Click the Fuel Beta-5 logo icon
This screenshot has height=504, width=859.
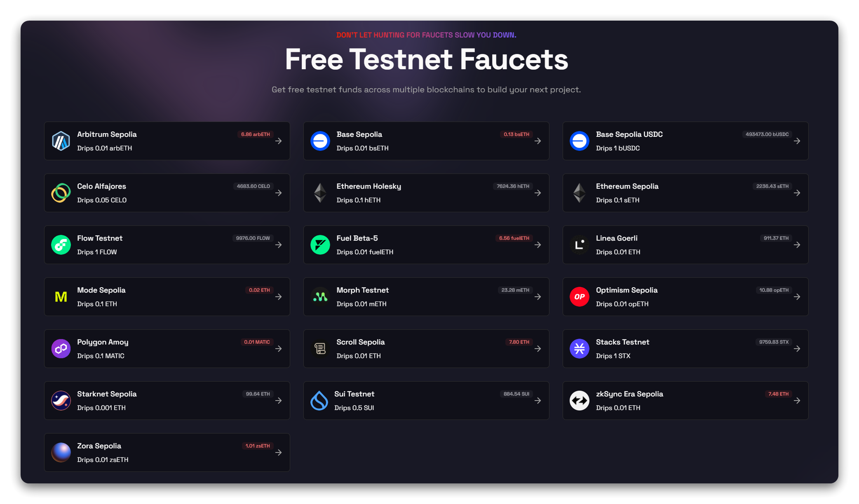[x=320, y=245]
